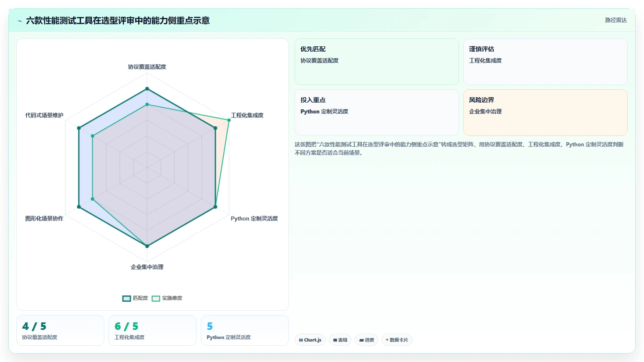This screenshot has width=644, height=362.
Task: Click the 企业集中治理 radar axis label
Action: point(147,267)
